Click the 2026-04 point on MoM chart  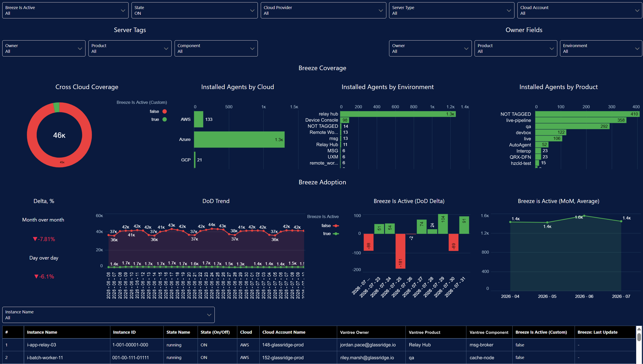pos(510,222)
